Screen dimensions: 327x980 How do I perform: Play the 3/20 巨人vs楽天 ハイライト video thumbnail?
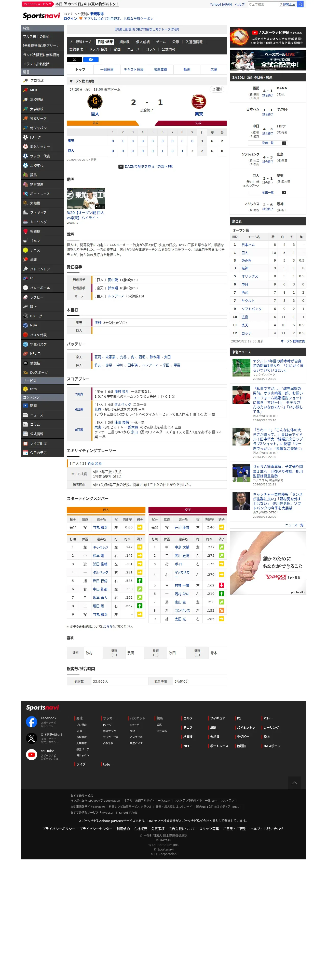tap(86, 199)
